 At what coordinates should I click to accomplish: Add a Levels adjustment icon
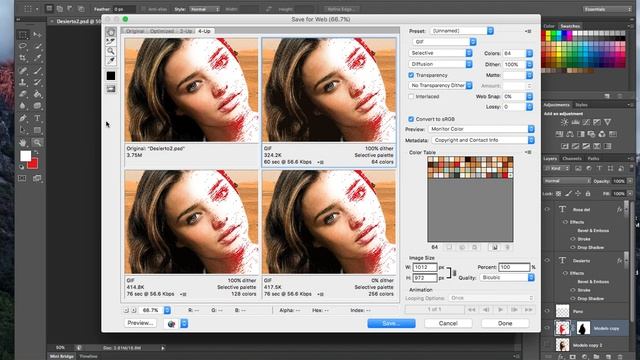coord(575,122)
